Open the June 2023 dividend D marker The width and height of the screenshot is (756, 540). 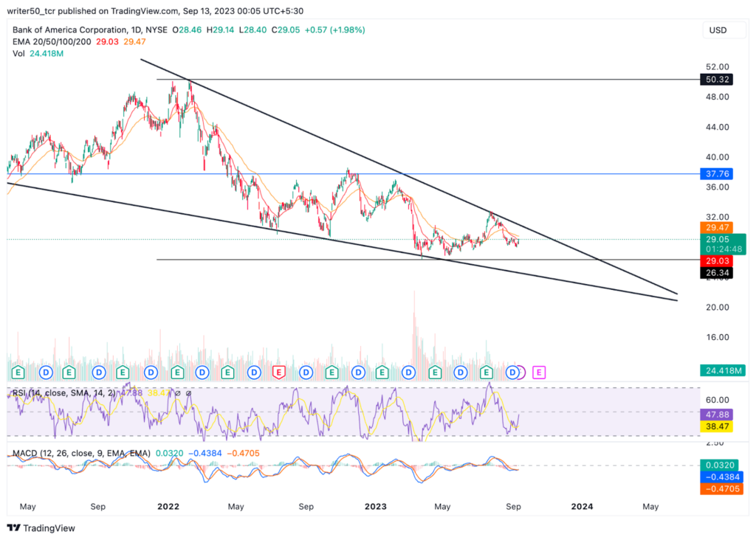coord(461,373)
